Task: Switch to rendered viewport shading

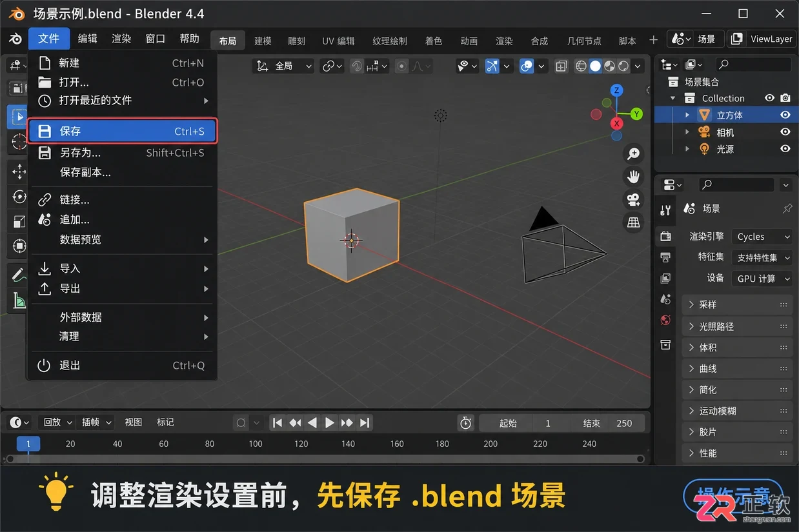Action: (623, 66)
